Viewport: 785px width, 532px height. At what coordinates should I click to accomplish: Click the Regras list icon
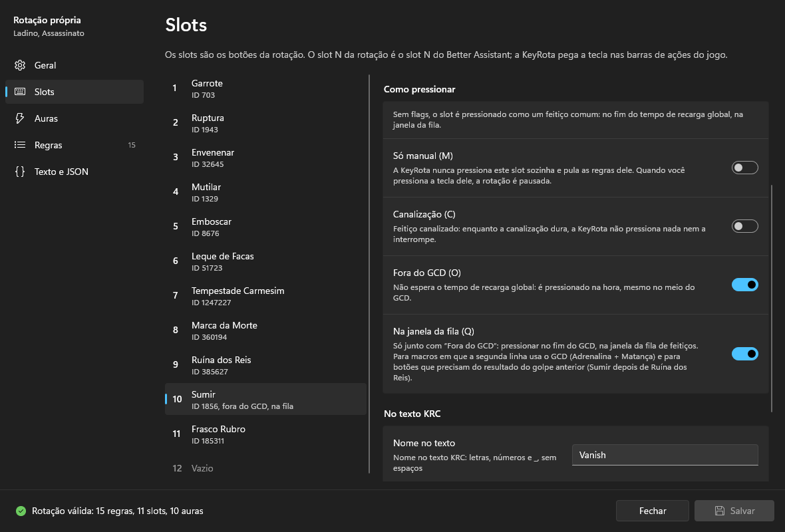20,144
